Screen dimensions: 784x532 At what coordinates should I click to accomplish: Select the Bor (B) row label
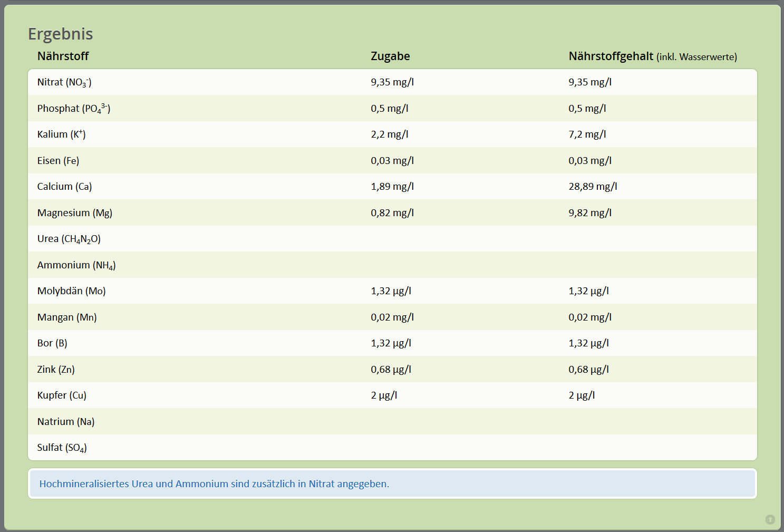[x=52, y=343]
